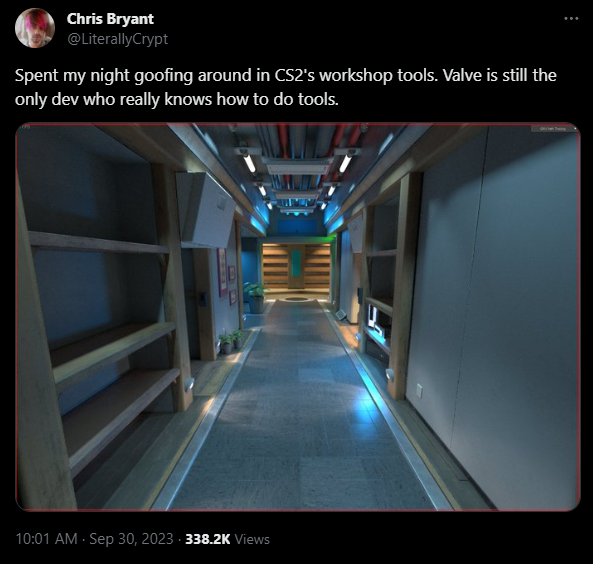Screen dimensions: 593x564
Task: Click the tweet text about CS2 tools
Action: pyautogui.click(x=286, y=87)
